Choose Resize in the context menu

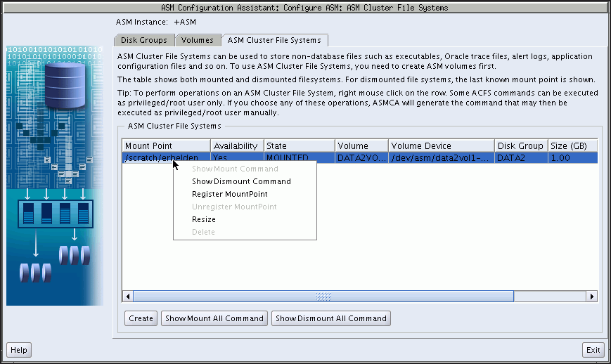(x=204, y=219)
